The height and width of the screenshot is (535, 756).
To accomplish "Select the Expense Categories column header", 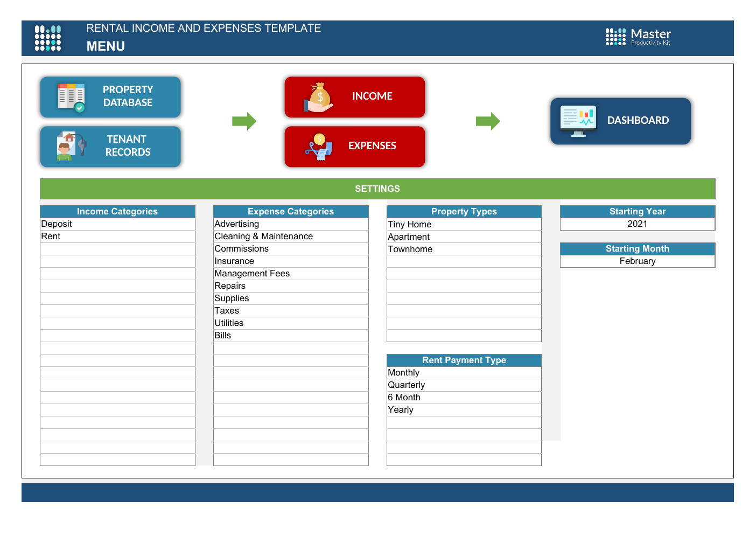I will [291, 212].
